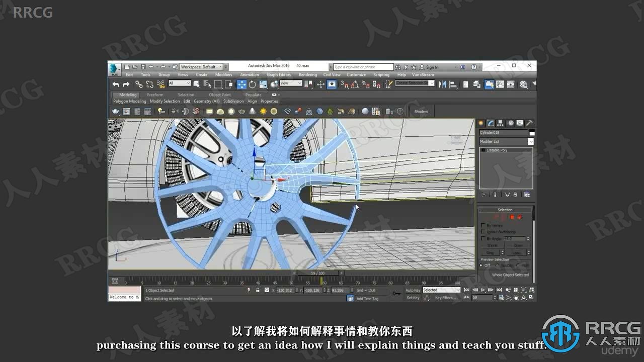Select Element sub-object level icon
644x362 pixels.
tap(520, 217)
